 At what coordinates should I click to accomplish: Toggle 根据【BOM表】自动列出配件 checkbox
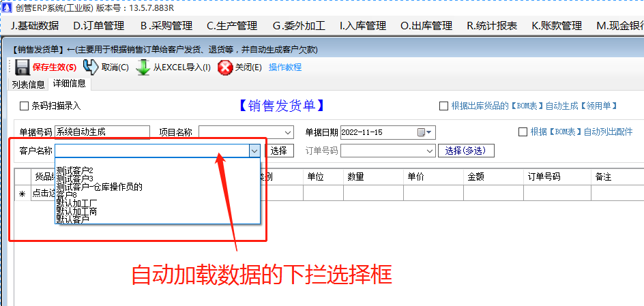click(523, 132)
